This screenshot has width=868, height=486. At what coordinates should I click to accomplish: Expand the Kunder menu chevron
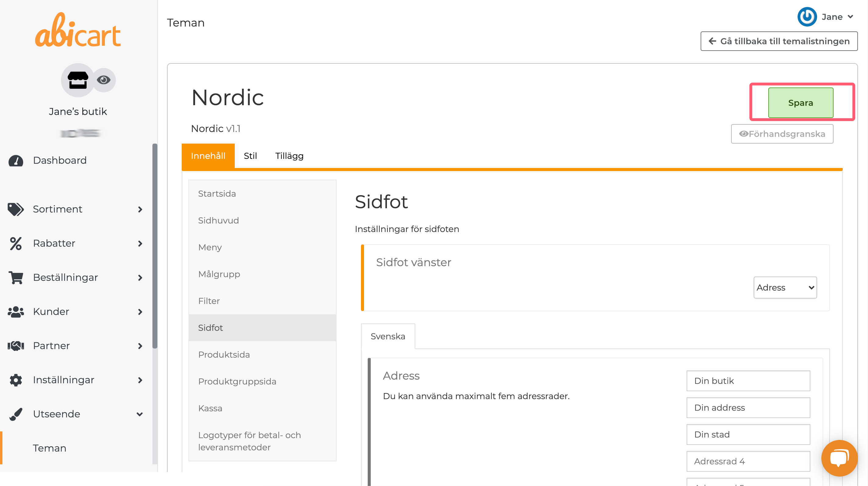pyautogui.click(x=140, y=312)
